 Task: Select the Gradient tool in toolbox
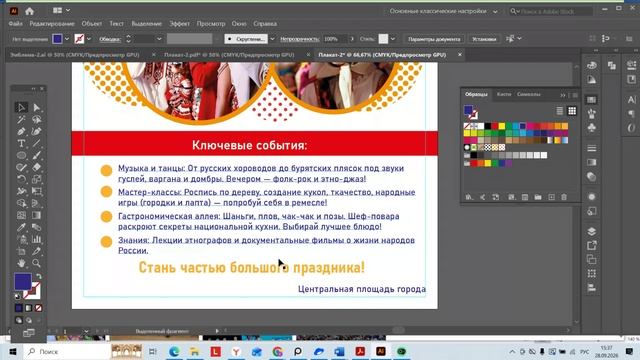(37, 215)
